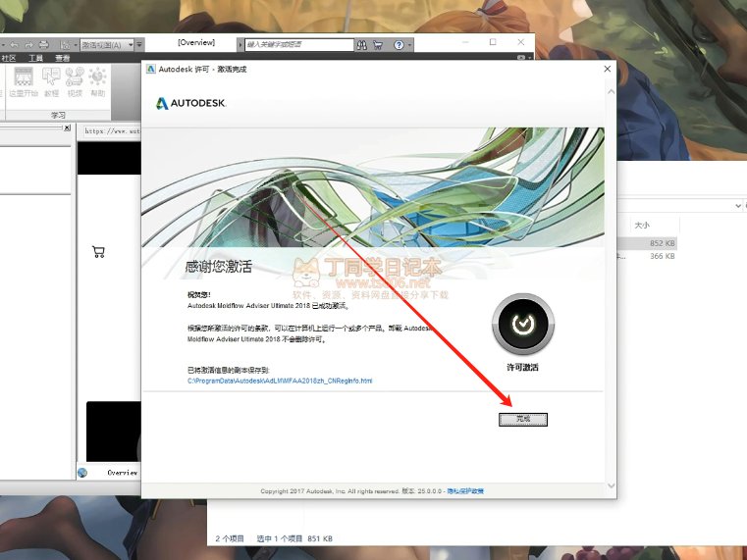Screen dimensions: 747x560
Task: Click the shopping cart icon in title bar
Action: (x=378, y=45)
